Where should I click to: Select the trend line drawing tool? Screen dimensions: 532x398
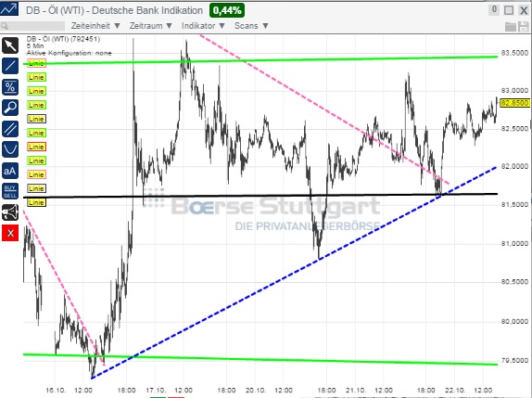pyautogui.click(x=10, y=66)
